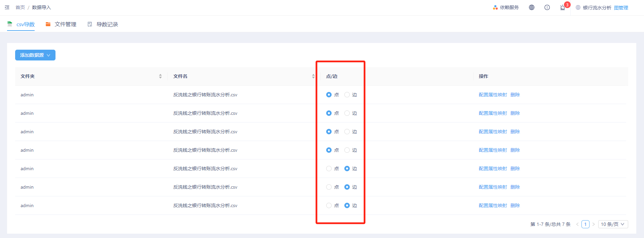Open the 10 条/页 page size dropdown

click(613, 224)
